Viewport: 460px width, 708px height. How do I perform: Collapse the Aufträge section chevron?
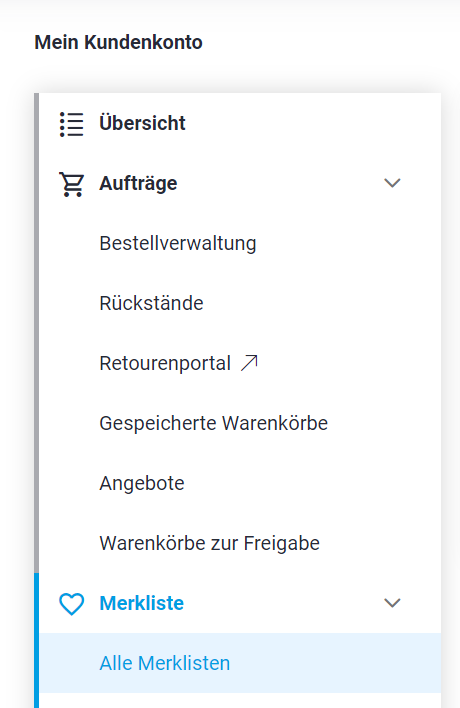tap(392, 183)
